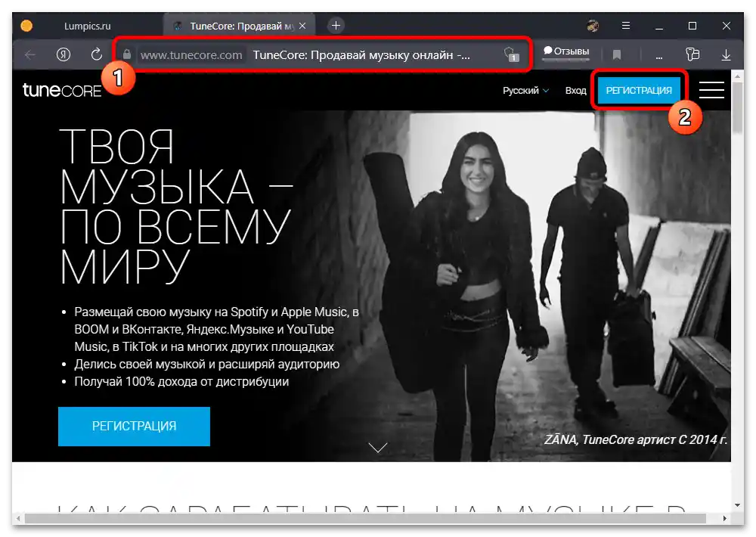Screen dimensions: 756x537
Task: Click the vertical scrollbar up arrow
Action: pos(736,76)
